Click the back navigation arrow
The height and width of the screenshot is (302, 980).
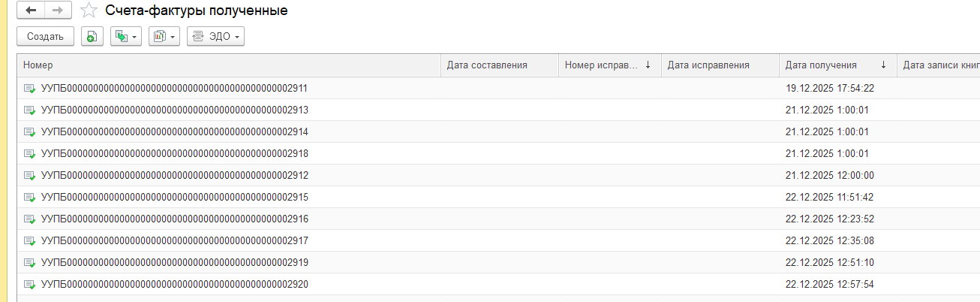31,11
